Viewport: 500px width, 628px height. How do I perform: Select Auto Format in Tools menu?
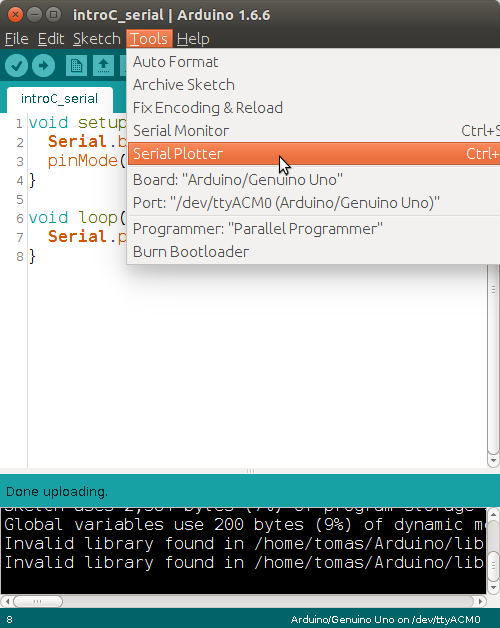pyautogui.click(x=313, y=62)
